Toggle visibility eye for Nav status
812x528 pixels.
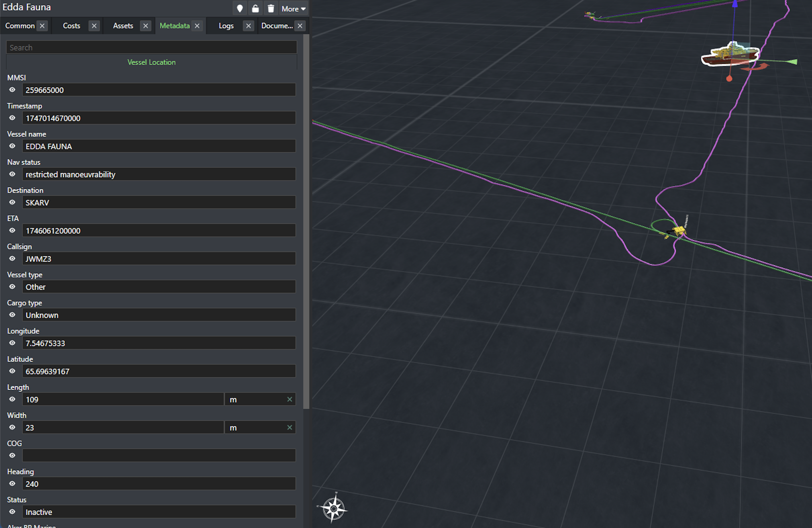point(12,174)
